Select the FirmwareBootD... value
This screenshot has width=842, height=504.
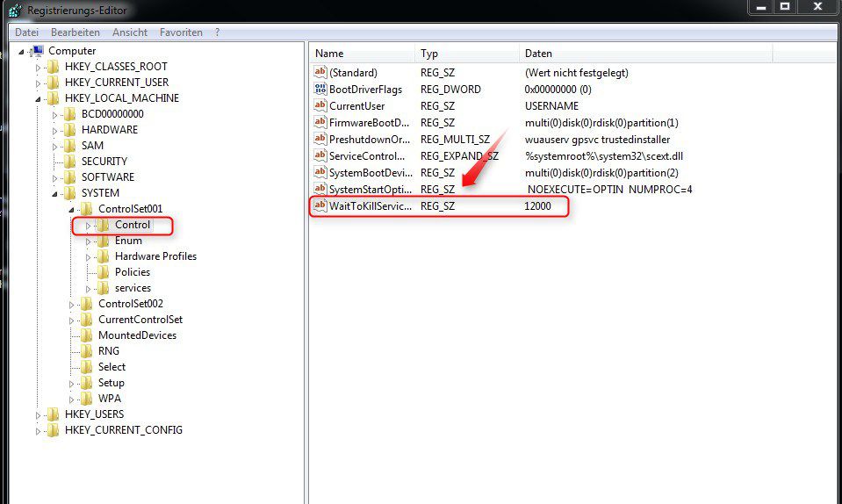click(369, 122)
